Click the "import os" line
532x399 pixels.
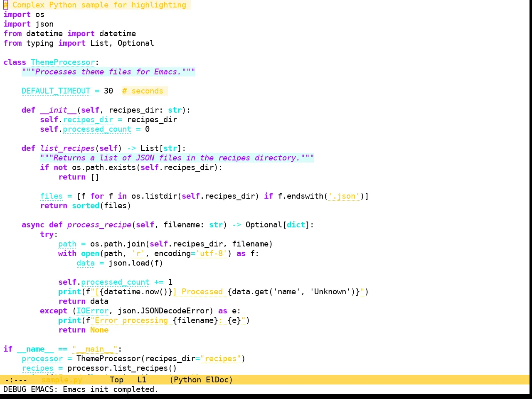[x=24, y=15]
